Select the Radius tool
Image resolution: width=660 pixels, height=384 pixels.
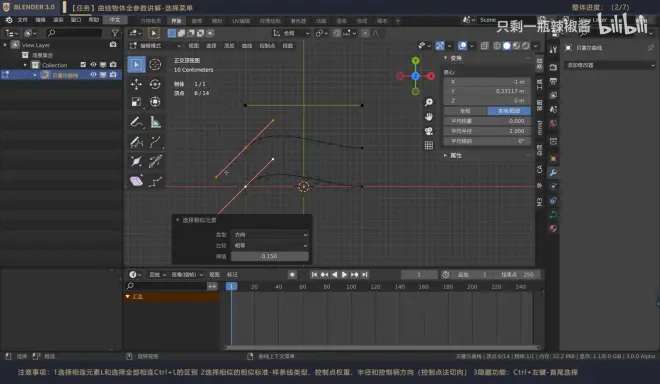pyautogui.click(x=136, y=161)
